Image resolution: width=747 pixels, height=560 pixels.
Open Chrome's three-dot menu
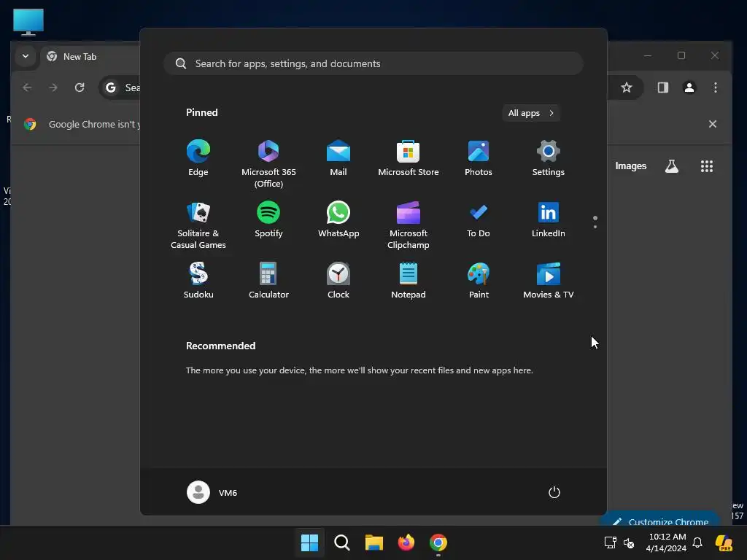[716, 87]
